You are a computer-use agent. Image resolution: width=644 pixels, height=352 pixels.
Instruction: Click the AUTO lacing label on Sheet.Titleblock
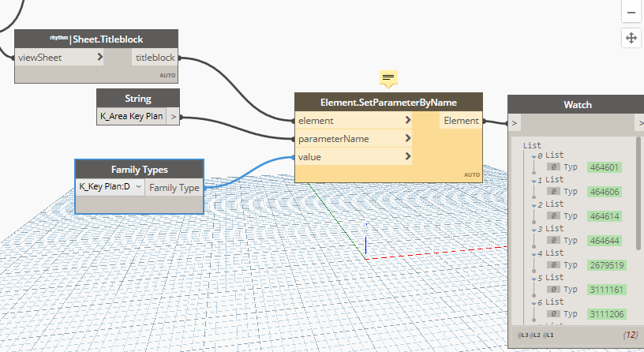[167, 76]
